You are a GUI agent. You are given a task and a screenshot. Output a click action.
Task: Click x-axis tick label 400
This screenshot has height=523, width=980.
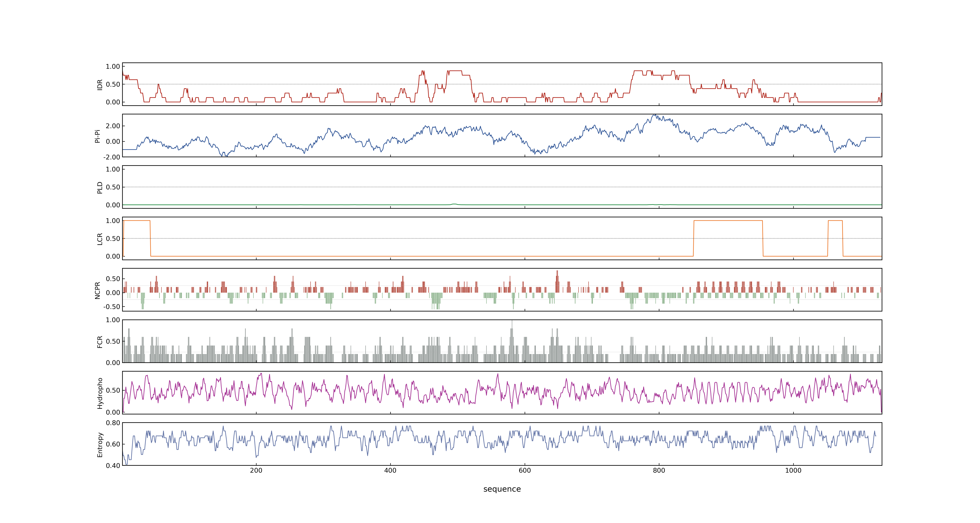[x=390, y=470]
